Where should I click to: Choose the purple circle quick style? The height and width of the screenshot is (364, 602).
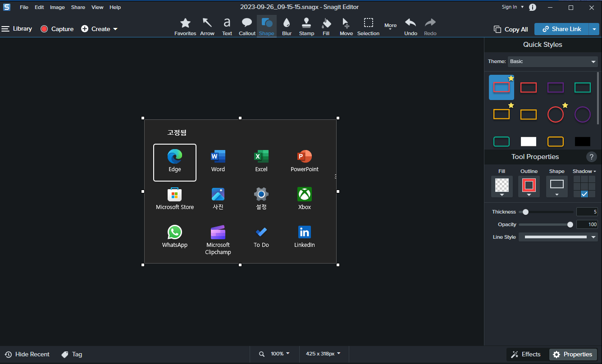(x=583, y=114)
